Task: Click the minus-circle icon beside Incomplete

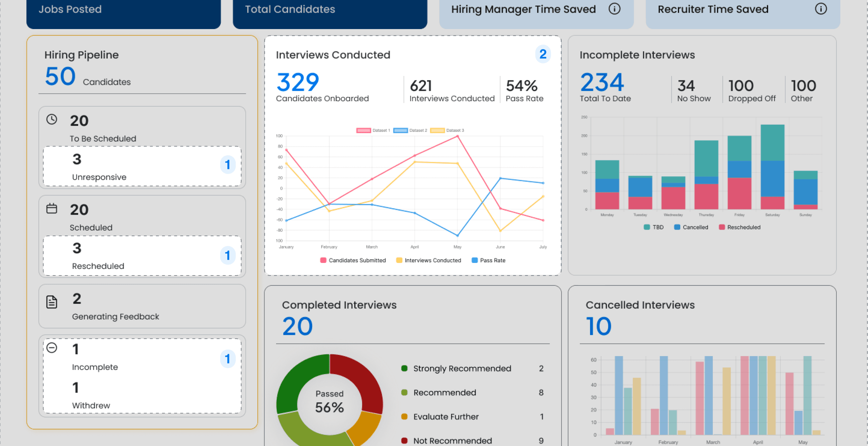Action: [52, 348]
